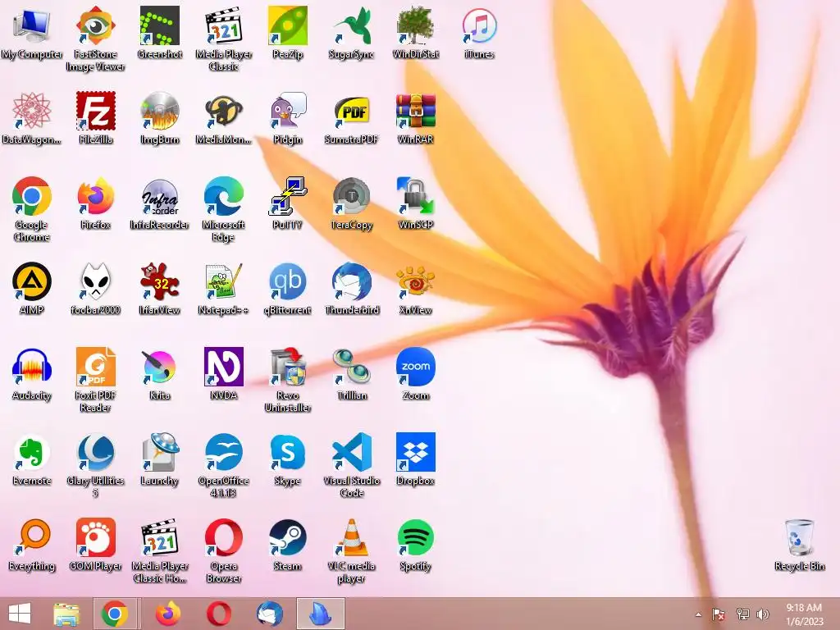The height and width of the screenshot is (630, 840).
Task: Select the NVDA desktop shortcut
Action: (x=223, y=367)
